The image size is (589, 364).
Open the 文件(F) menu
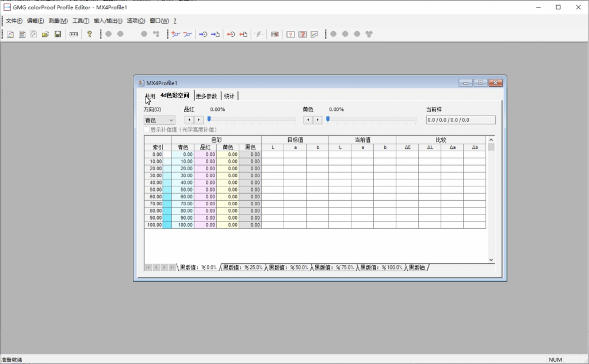[x=14, y=21]
